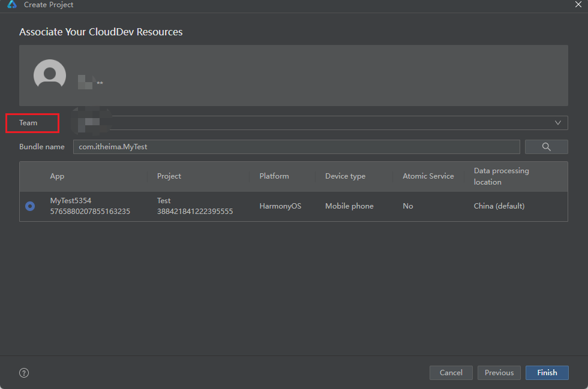Click the Test project name cell
This screenshot has width=588, height=389.
click(164, 201)
